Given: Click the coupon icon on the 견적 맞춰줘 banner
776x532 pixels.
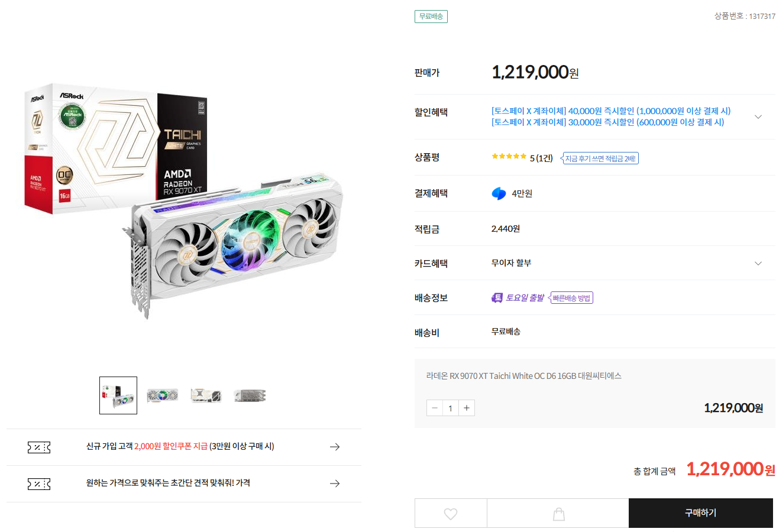Looking at the screenshot, I should pyautogui.click(x=38, y=483).
